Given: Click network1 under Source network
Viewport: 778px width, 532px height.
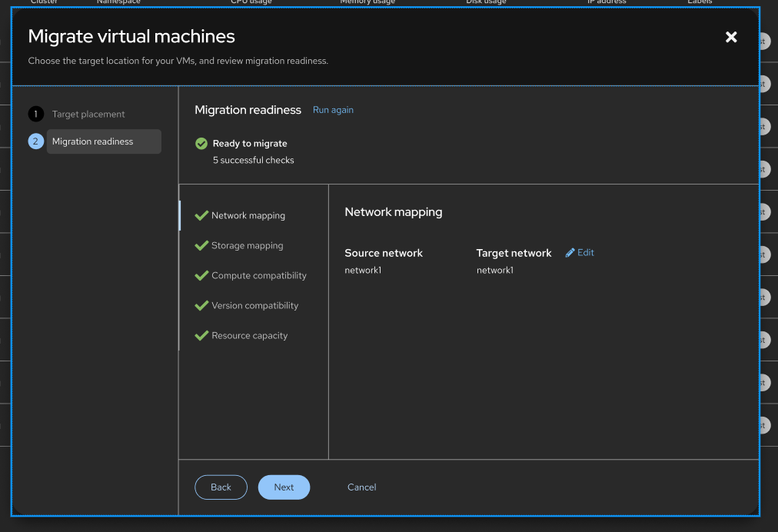Looking at the screenshot, I should pyautogui.click(x=363, y=271).
